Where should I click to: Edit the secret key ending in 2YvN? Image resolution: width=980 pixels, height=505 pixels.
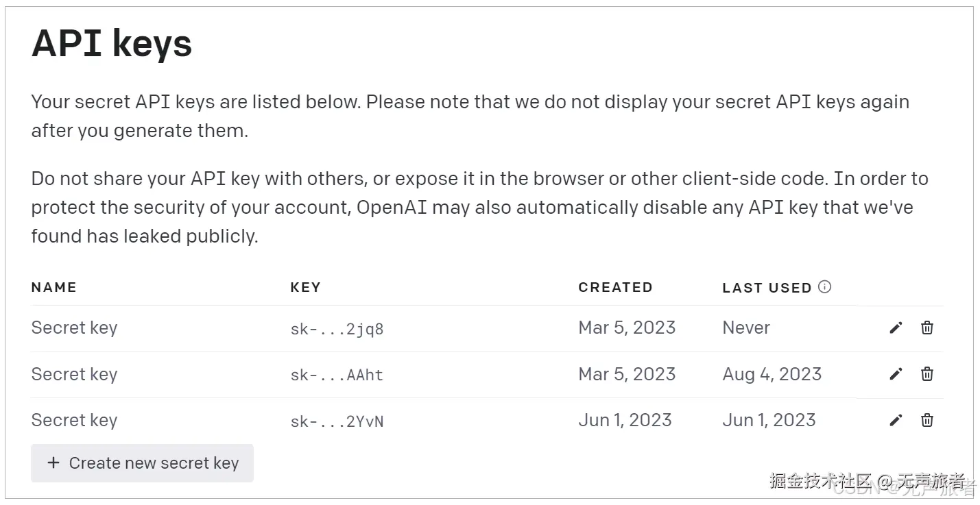point(895,421)
